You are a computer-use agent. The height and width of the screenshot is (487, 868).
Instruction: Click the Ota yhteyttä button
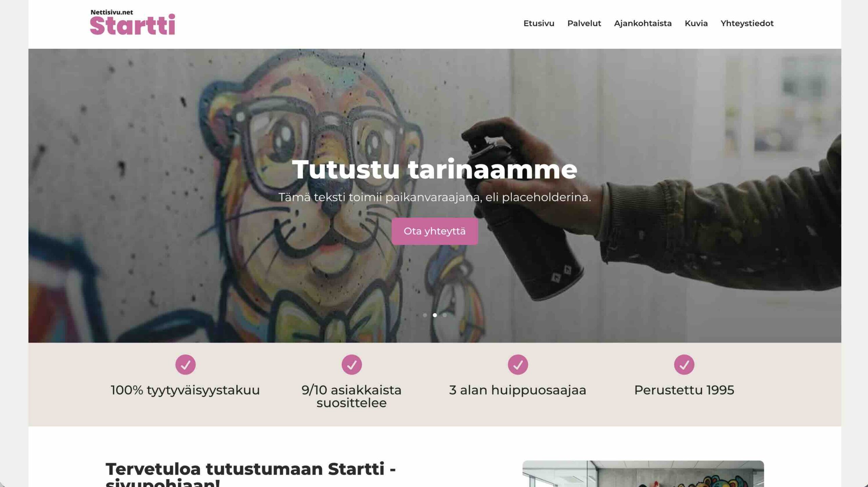tap(435, 231)
